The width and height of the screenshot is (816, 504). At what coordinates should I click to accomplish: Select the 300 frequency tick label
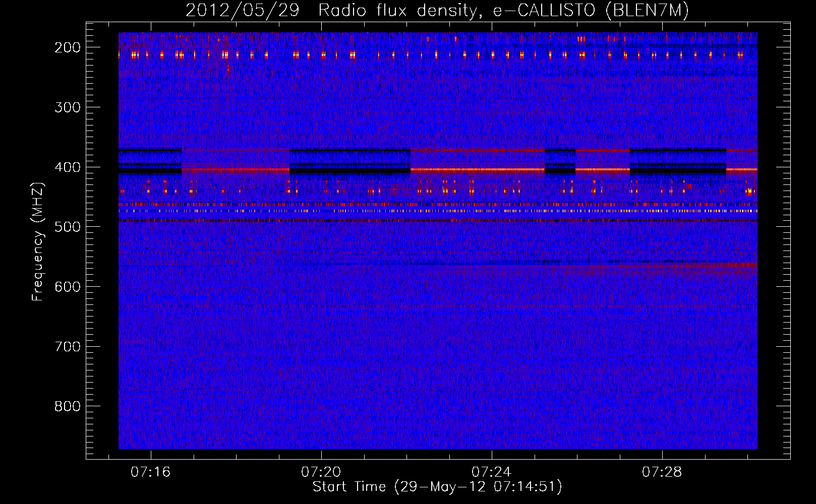pyautogui.click(x=68, y=107)
